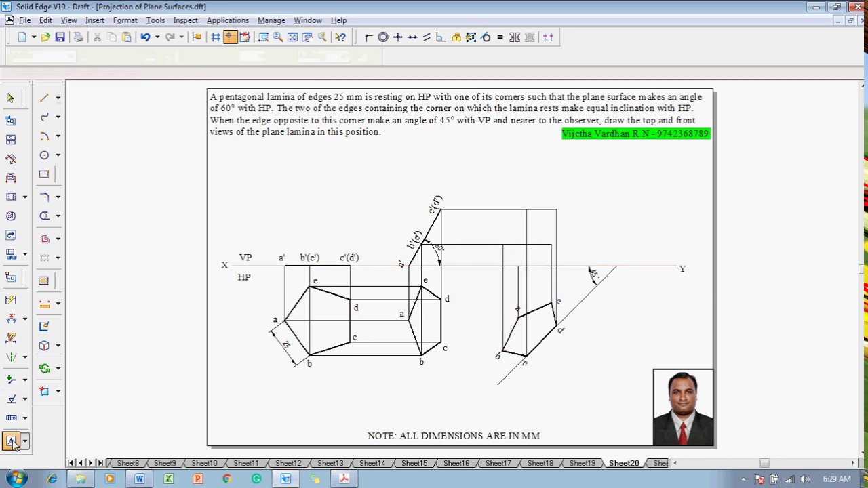
Task: Click the Fill hatch tool icon
Action: [44, 281]
